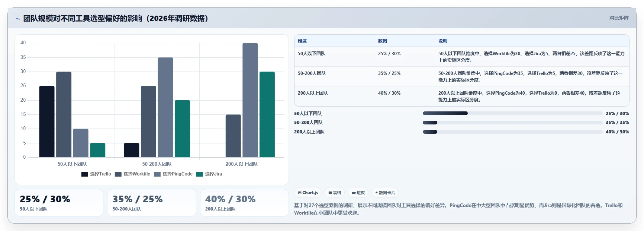Click y-axis value 40
The image size is (644, 231).
click(23, 43)
